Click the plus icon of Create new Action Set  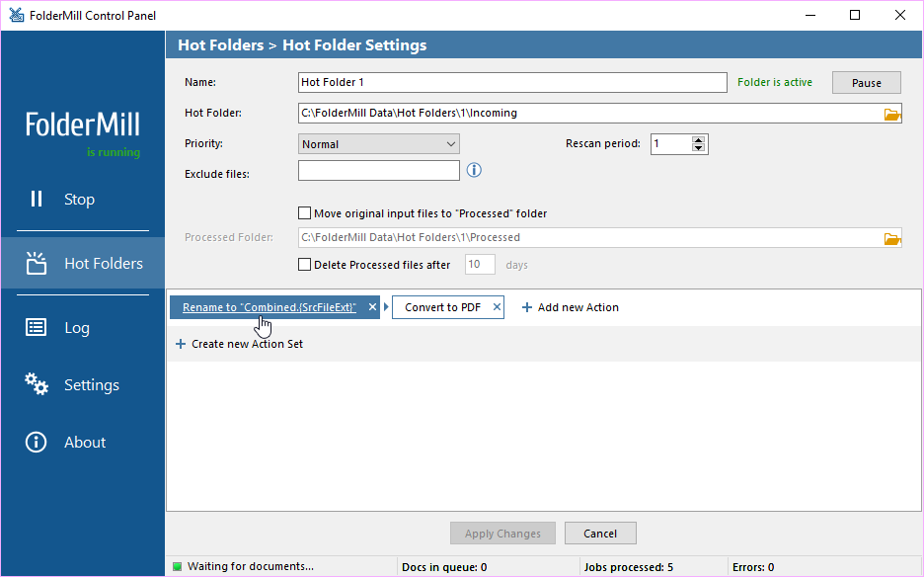tap(181, 344)
